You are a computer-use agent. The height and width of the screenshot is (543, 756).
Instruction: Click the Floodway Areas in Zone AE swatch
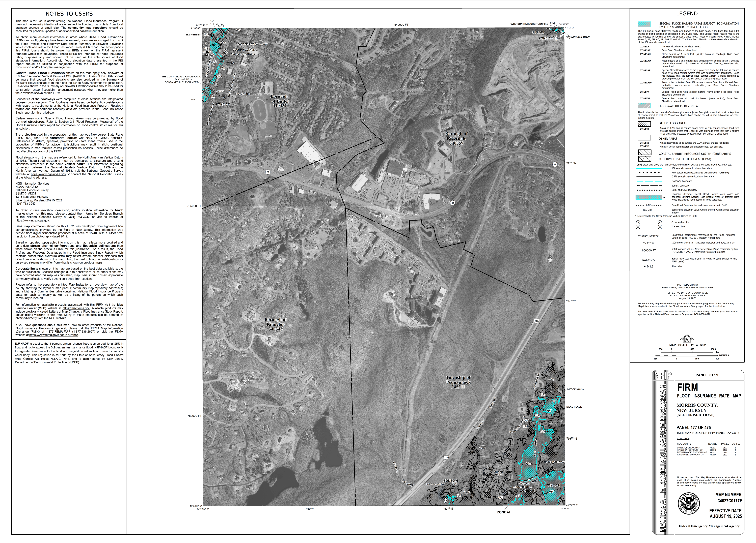click(x=644, y=106)
